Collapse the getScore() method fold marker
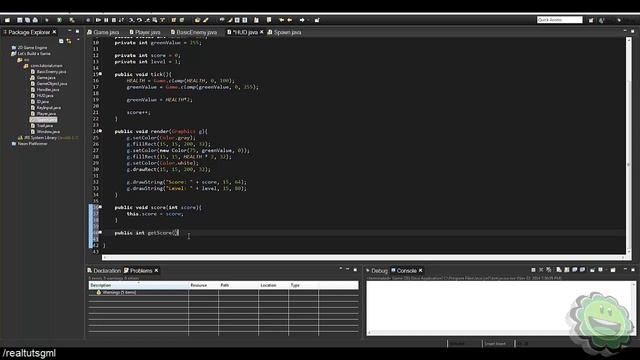The height and width of the screenshot is (360, 640). coord(100,232)
